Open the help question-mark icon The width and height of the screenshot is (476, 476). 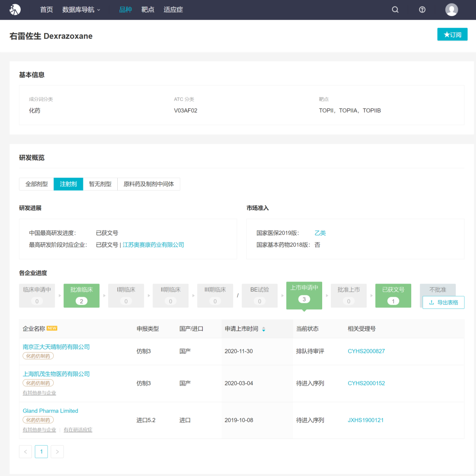pos(422,10)
